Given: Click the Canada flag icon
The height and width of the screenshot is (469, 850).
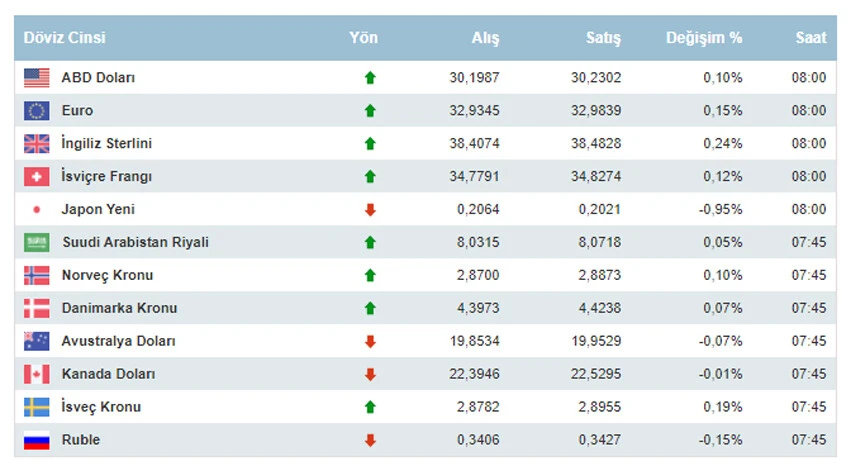Looking at the screenshot, I should click(x=37, y=375).
